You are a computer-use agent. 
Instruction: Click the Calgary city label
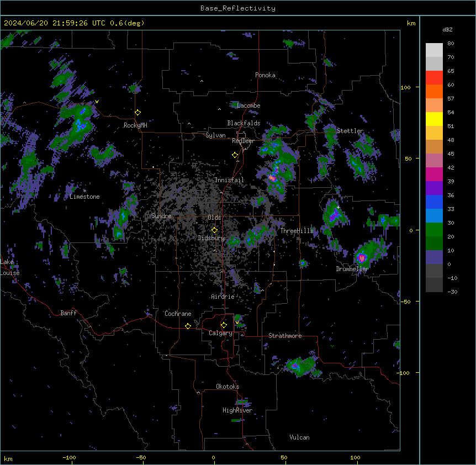coord(221,333)
